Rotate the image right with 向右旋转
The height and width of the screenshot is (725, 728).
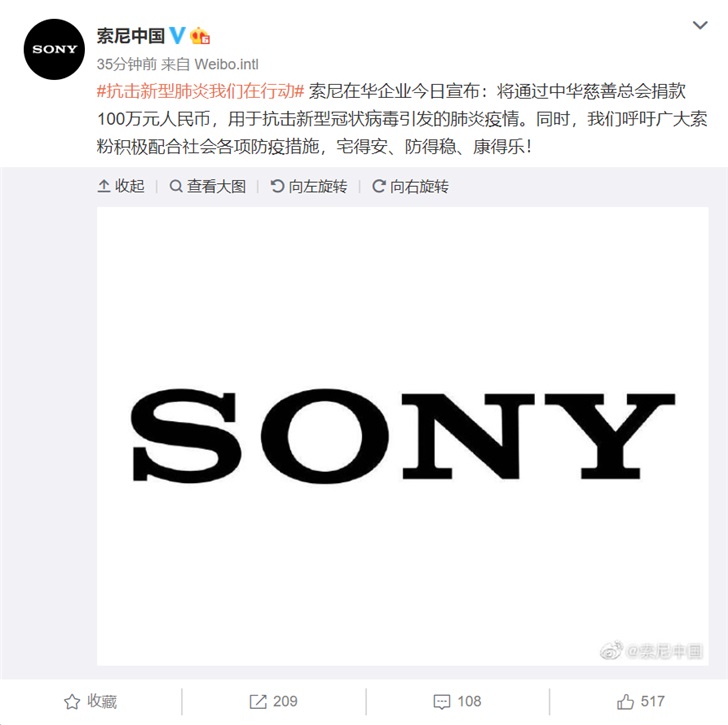(x=410, y=186)
